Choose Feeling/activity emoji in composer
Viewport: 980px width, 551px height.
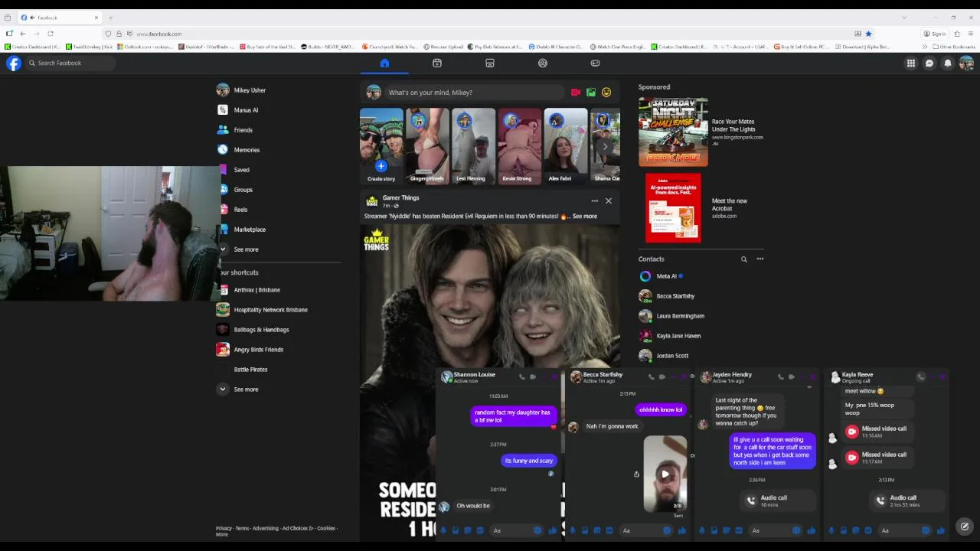(x=606, y=93)
